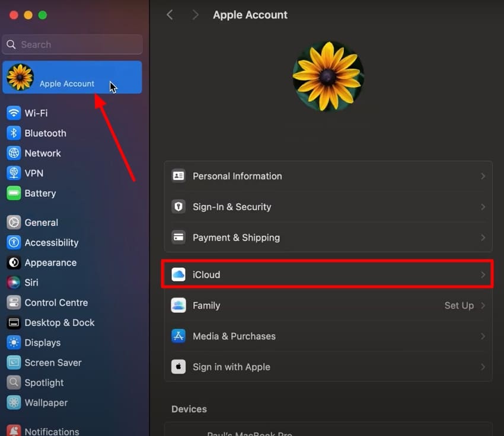Expand Sign-In & Security chevron

483,207
